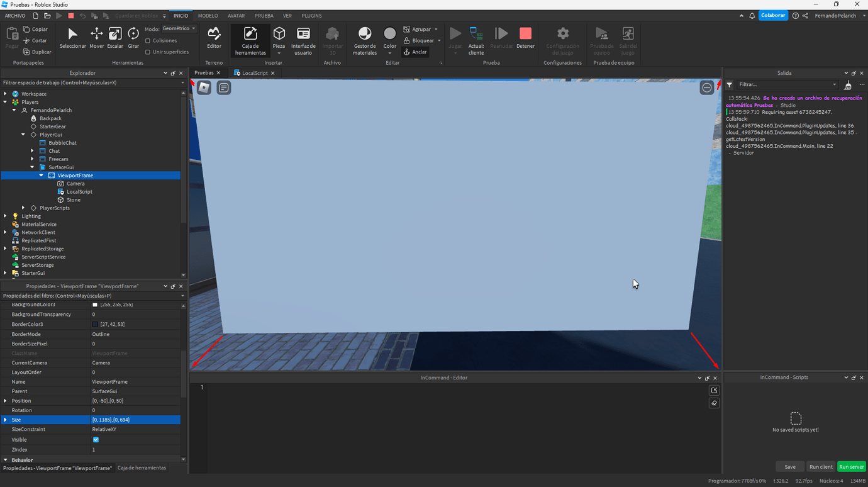Click the output Filtrar field
The image size is (868, 487).
pyautogui.click(x=787, y=85)
